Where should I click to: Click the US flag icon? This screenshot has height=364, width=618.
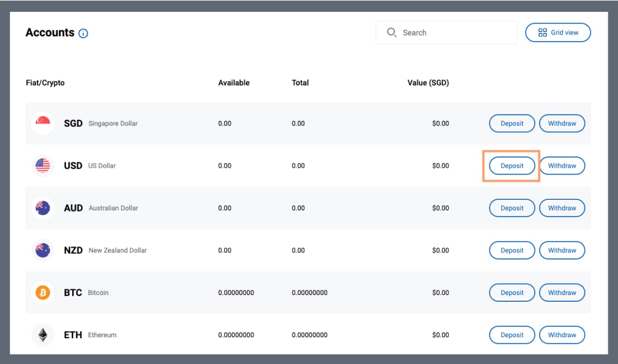tap(43, 166)
